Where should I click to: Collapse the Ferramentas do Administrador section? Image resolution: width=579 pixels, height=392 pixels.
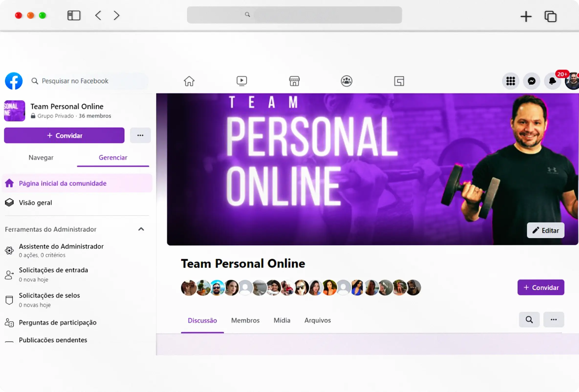pyautogui.click(x=141, y=229)
